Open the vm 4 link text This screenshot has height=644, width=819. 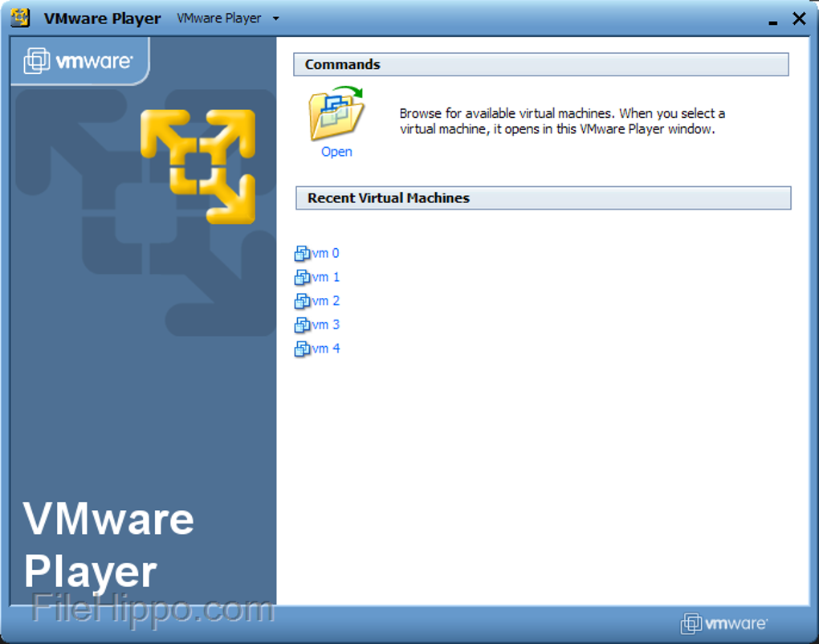pos(326,349)
